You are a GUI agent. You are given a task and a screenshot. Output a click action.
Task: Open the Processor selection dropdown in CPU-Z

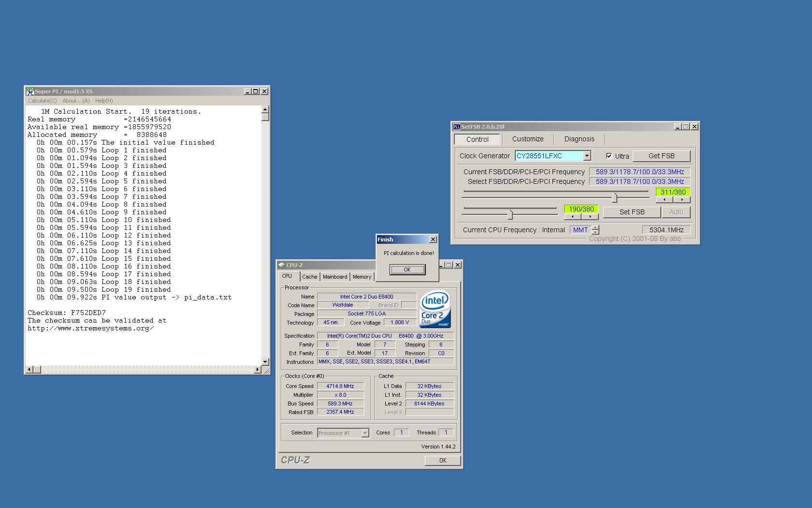(365, 433)
